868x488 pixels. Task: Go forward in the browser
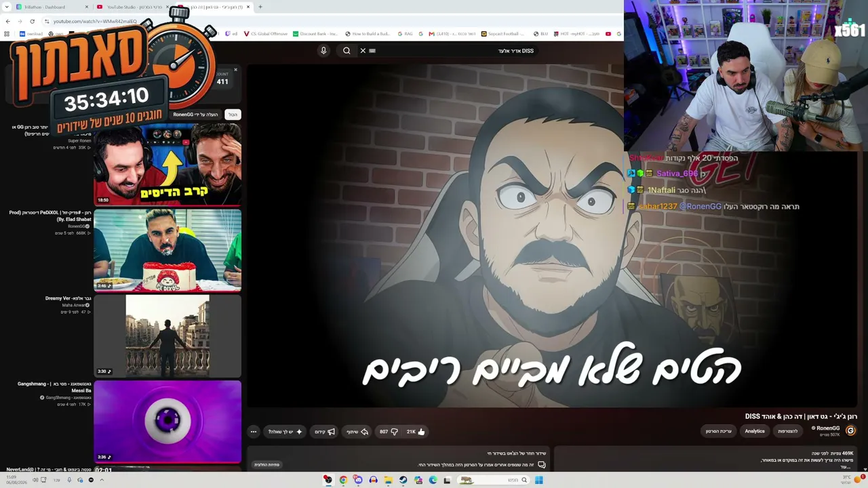pos(20,21)
